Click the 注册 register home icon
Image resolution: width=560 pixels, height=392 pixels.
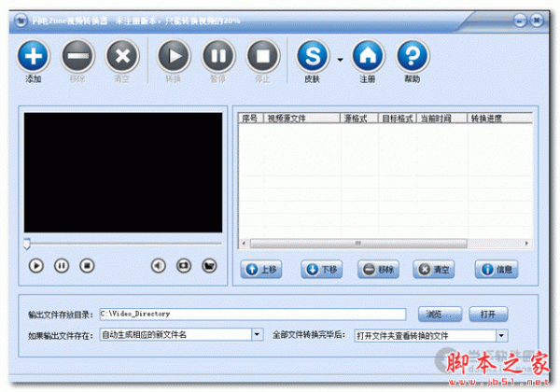(x=368, y=56)
